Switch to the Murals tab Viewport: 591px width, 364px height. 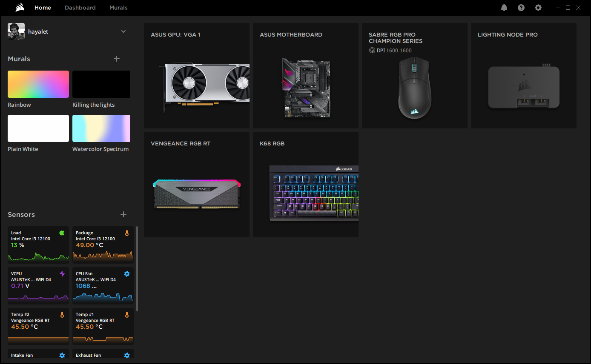pyautogui.click(x=118, y=8)
